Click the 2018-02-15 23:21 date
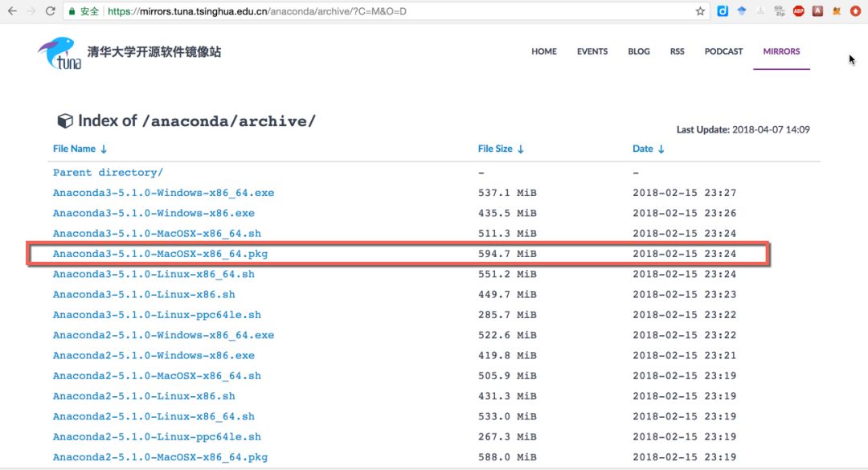868x470 pixels. (x=684, y=355)
